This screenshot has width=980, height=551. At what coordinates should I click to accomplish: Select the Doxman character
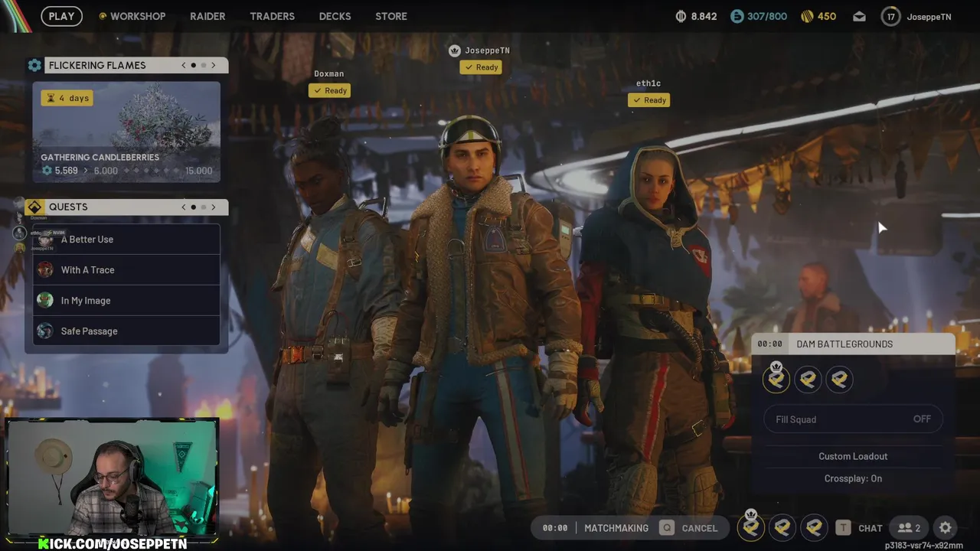(x=329, y=321)
